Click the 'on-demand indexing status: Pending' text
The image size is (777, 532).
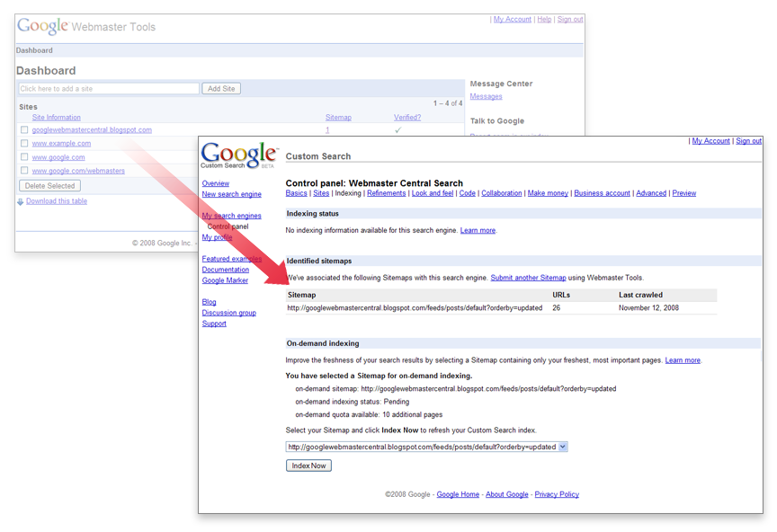353,402
